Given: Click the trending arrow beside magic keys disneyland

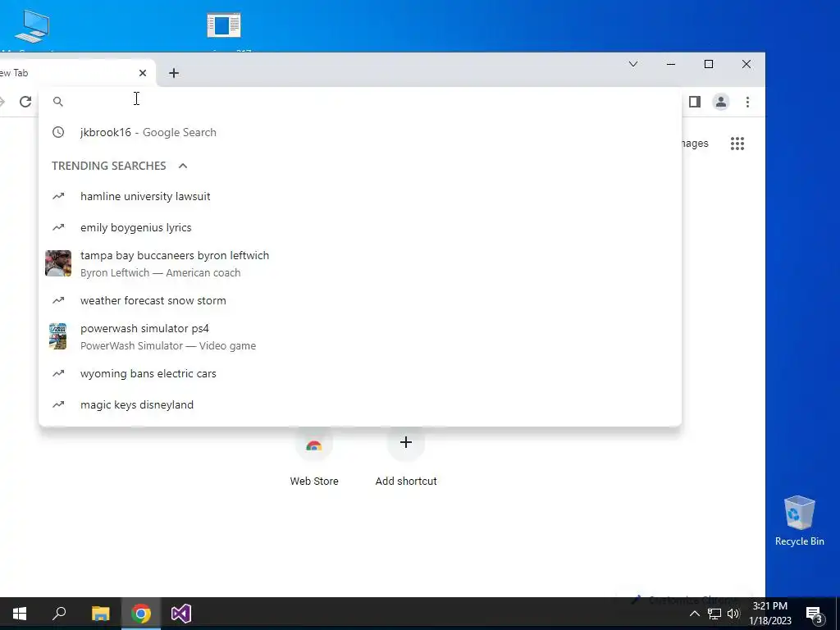Looking at the screenshot, I should coord(58,405).
